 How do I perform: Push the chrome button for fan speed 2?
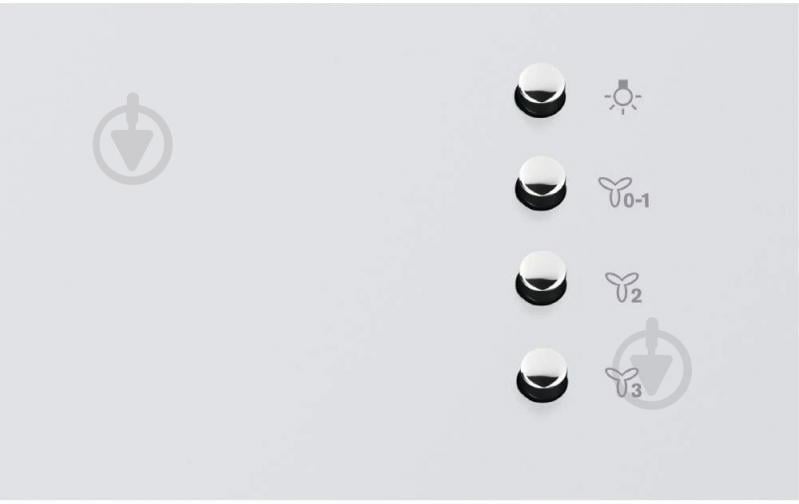point(541,278)
